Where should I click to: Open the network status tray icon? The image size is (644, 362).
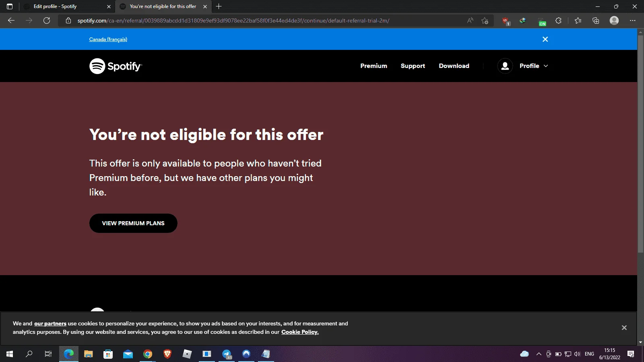coord(568,354)
